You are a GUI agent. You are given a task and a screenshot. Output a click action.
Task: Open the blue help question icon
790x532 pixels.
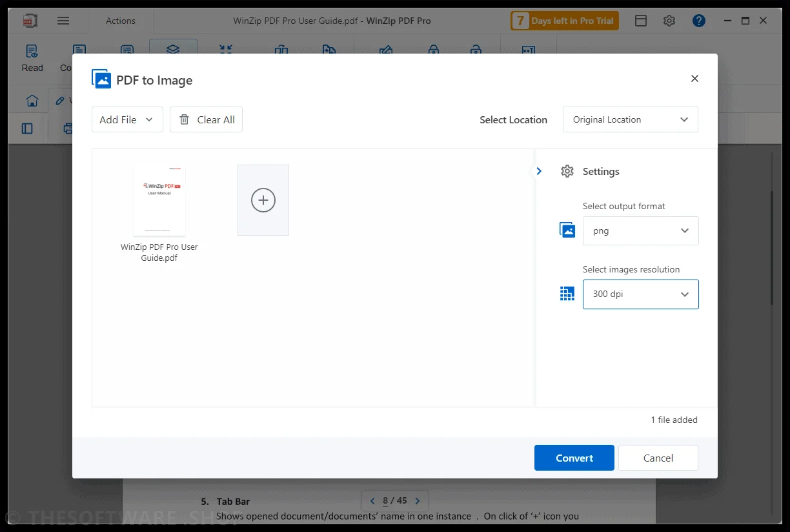click(699, 21)
